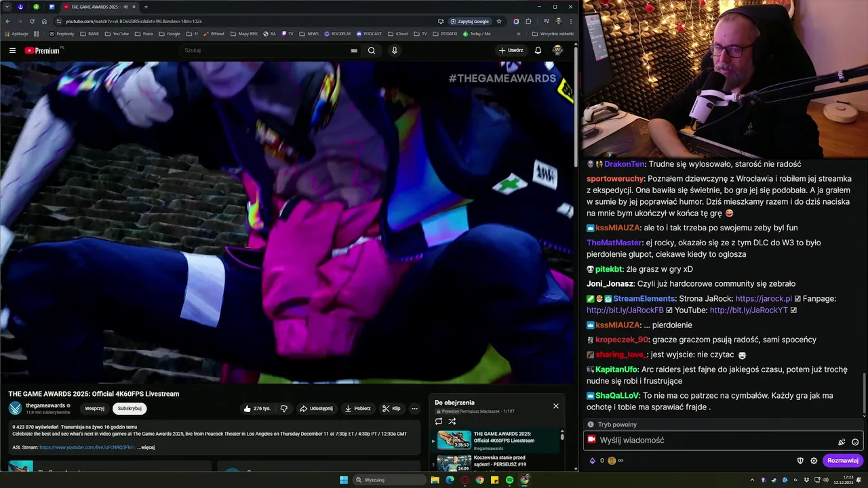868x488 pixels.
Task: Mute the tab via the speaker icon on tab
Action: [125, 7]
